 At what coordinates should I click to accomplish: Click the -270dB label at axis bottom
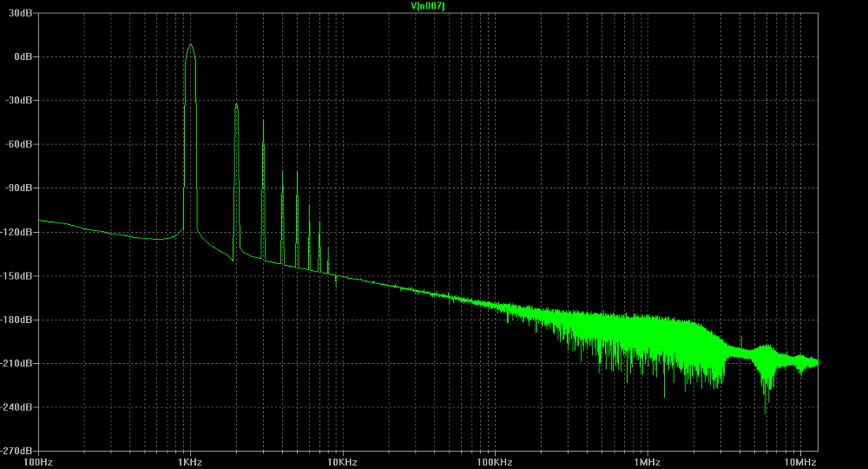pos(19,452)
